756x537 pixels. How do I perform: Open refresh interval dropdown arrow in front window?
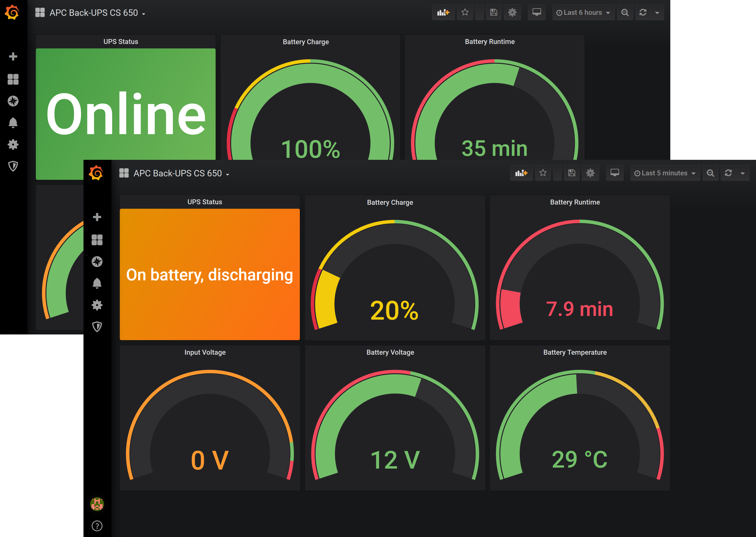742,173
